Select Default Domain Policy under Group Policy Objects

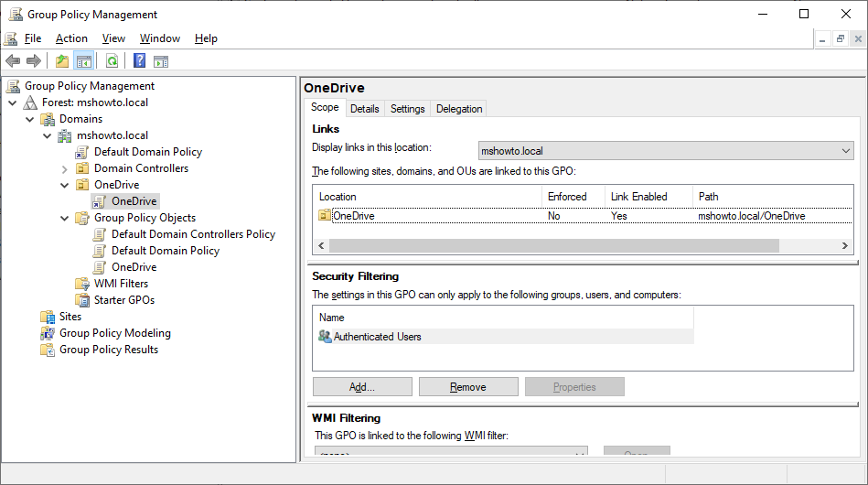click(x=166, y=251)
